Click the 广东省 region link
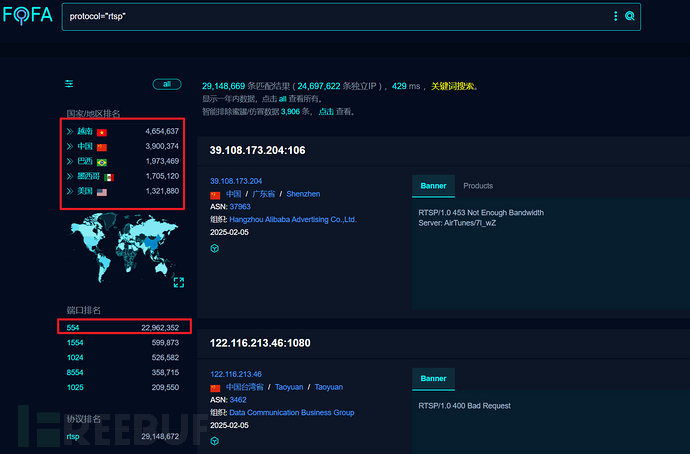The image size is (690, 454). click(264, 194)
